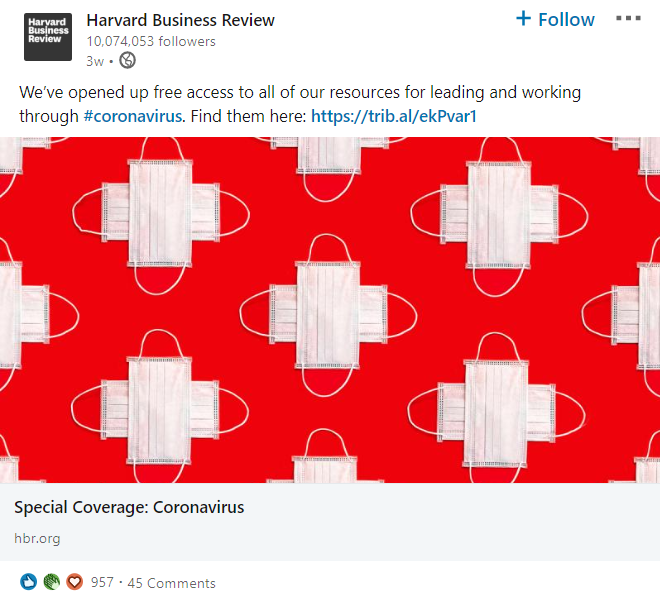View the 957 reactions list
The width and height of the screenshot is (660, 592).
(102, 582)
